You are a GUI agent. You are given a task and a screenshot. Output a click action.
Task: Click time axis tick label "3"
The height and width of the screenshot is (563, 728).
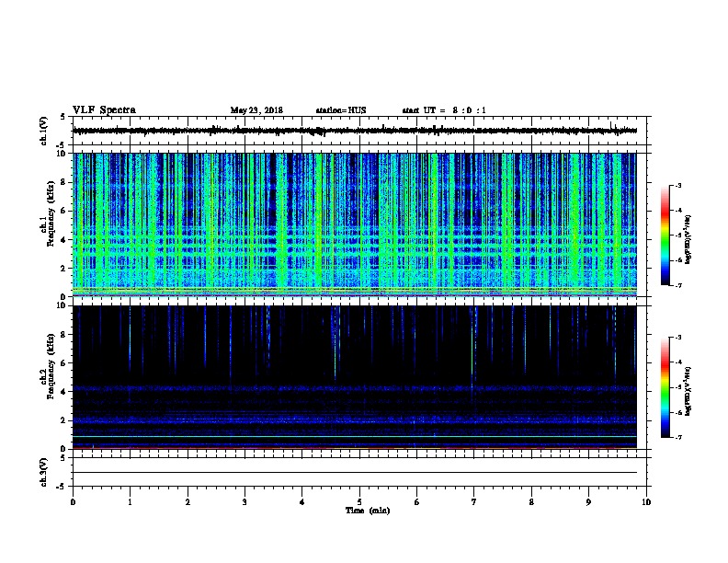(245, 502)
